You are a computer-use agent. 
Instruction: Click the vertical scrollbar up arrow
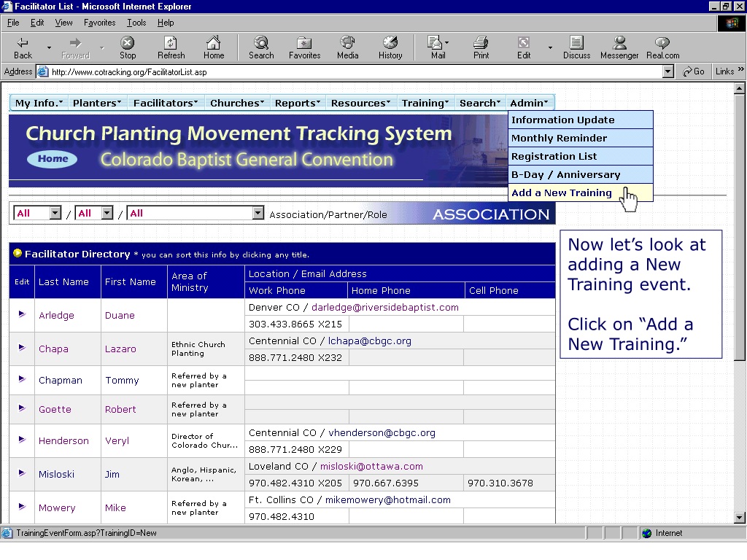[740, 88]
